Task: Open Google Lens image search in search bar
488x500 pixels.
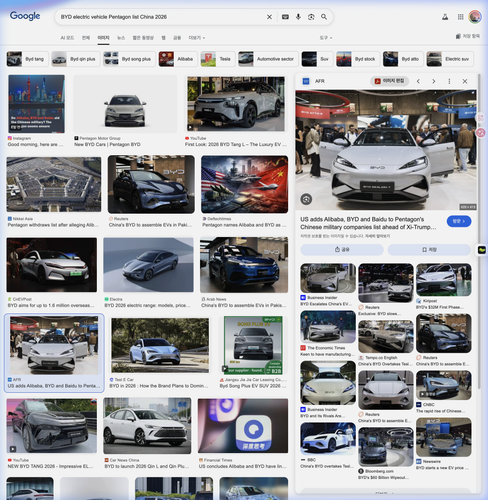Action: 311,17
